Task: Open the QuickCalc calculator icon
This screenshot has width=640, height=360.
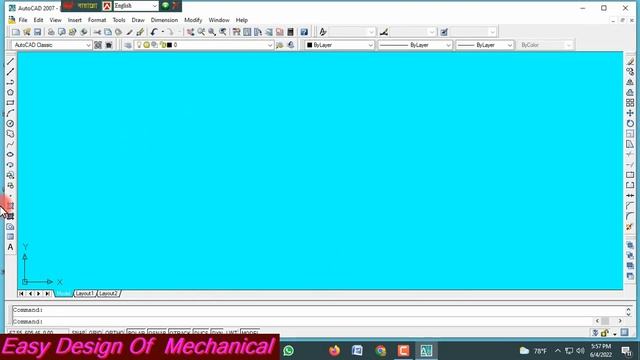Action: [x=291, y=32]
